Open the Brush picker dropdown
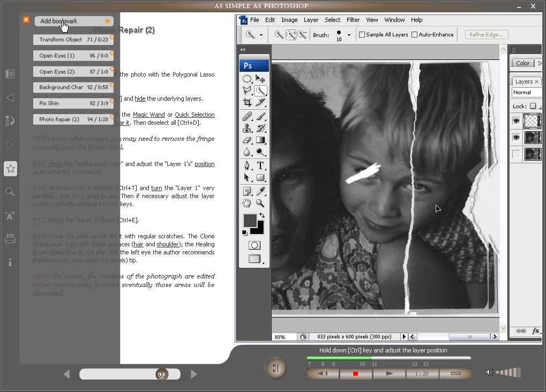This screenshot has width=546, height=392. 349,35
